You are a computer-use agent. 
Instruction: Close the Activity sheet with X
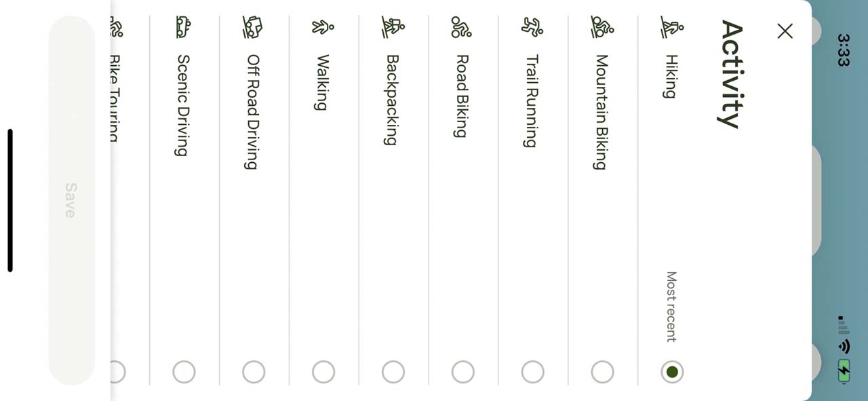click(785, 31)
